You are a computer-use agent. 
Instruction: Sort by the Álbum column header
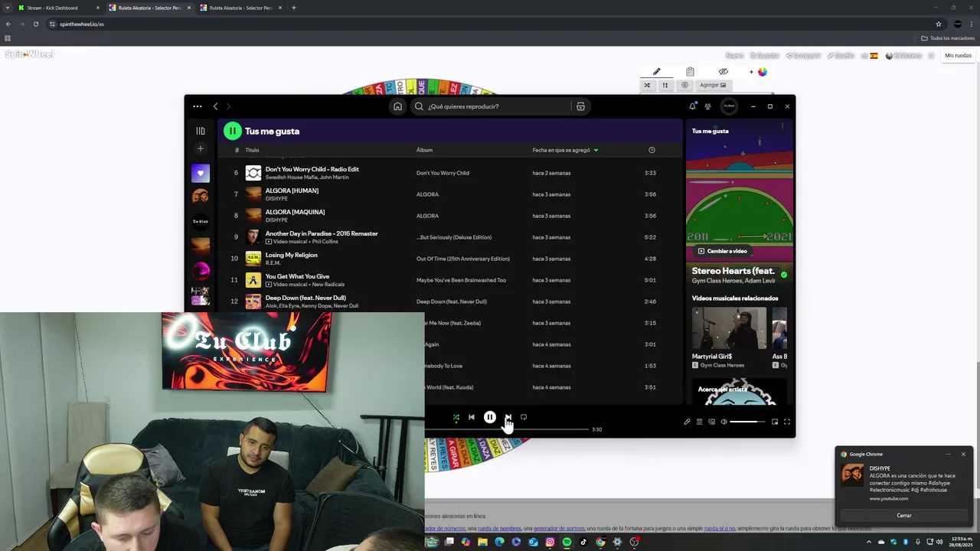(x=424, y=150)
